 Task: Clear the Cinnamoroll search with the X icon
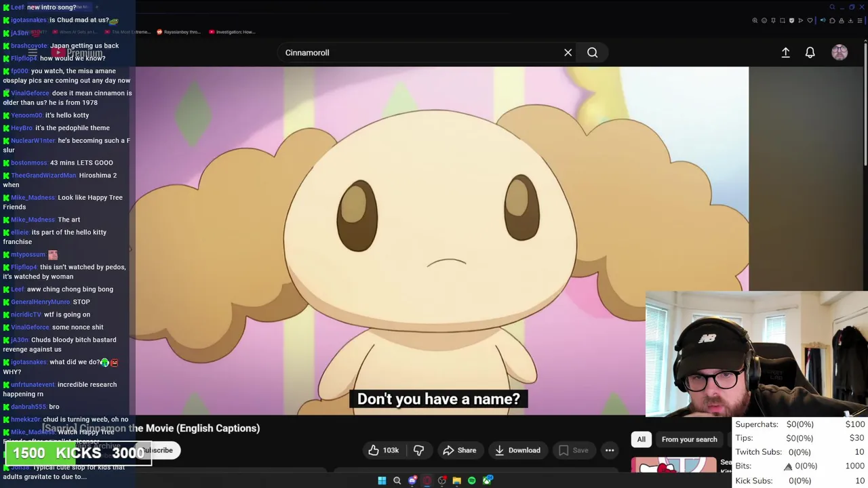coord(568,52)
